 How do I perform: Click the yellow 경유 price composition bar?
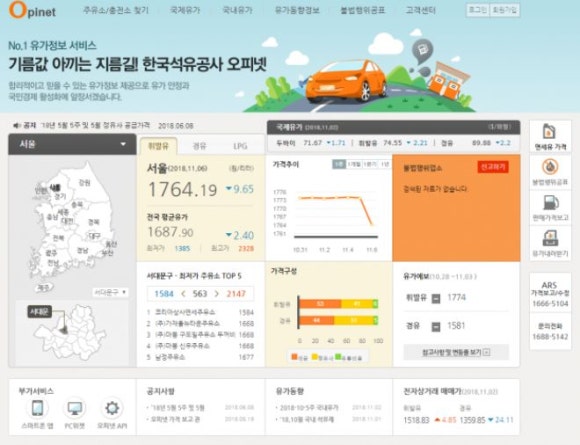(x=354, y=320)
